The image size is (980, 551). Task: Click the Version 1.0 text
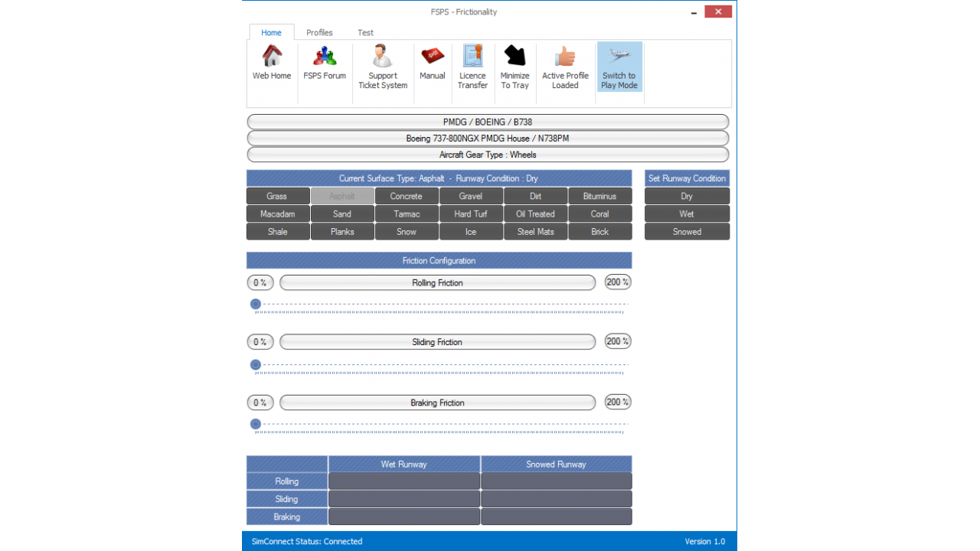pos(704,541)
